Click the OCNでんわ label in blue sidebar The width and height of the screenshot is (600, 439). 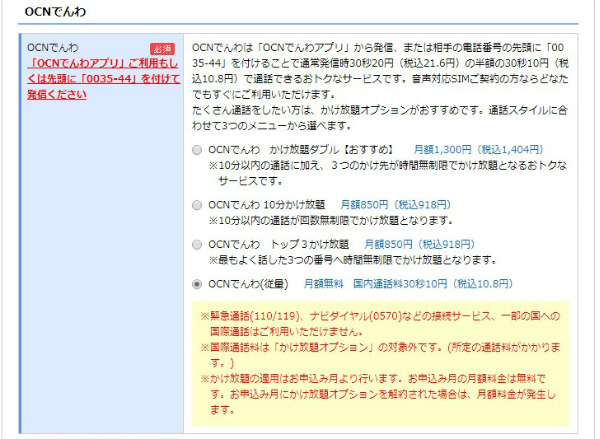52,47
